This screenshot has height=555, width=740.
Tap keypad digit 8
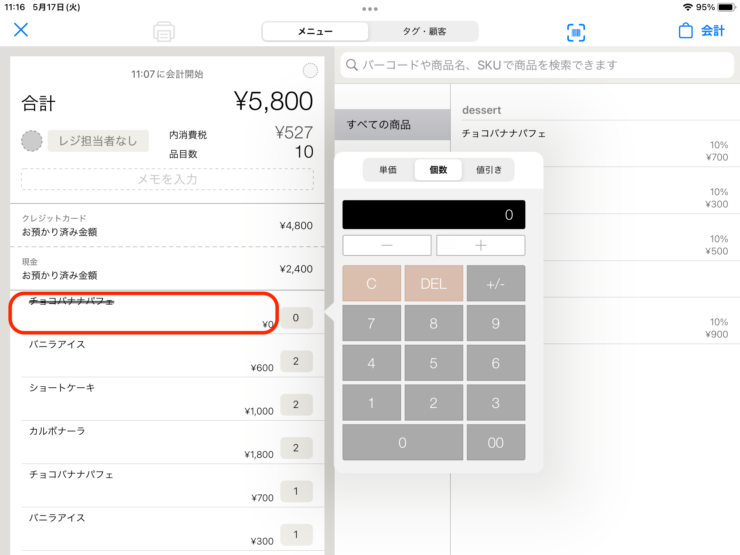pos(434,323)
